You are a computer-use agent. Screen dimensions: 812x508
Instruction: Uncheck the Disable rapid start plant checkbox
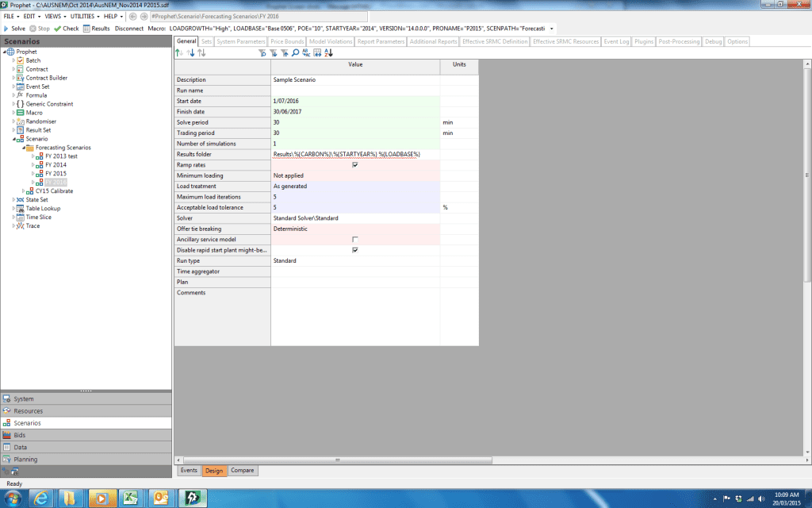354,249
